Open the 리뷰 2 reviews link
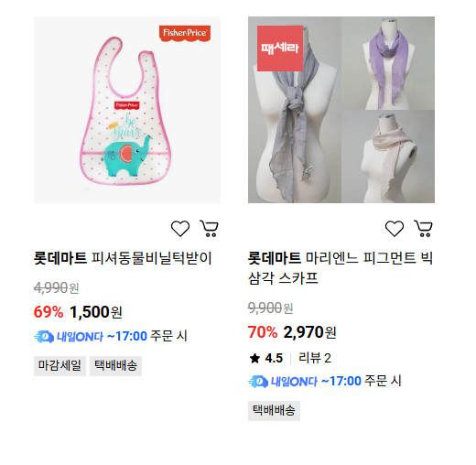Screen dimensions: 476x465 [315, 358]
